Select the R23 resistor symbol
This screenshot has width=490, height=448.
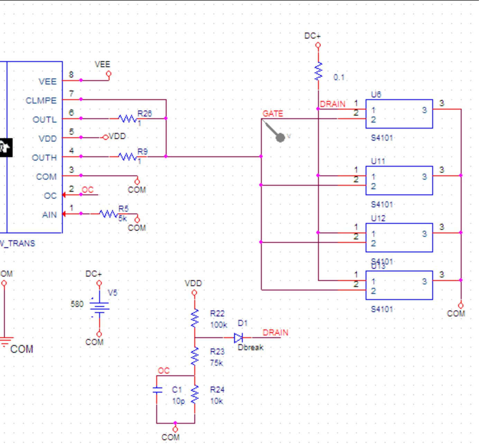[x=195, y=357]
